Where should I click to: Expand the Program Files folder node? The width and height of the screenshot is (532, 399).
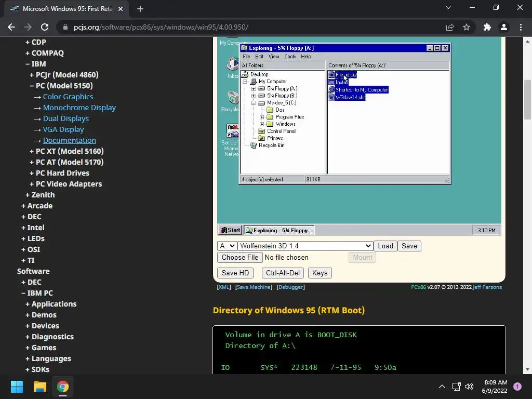262,117
